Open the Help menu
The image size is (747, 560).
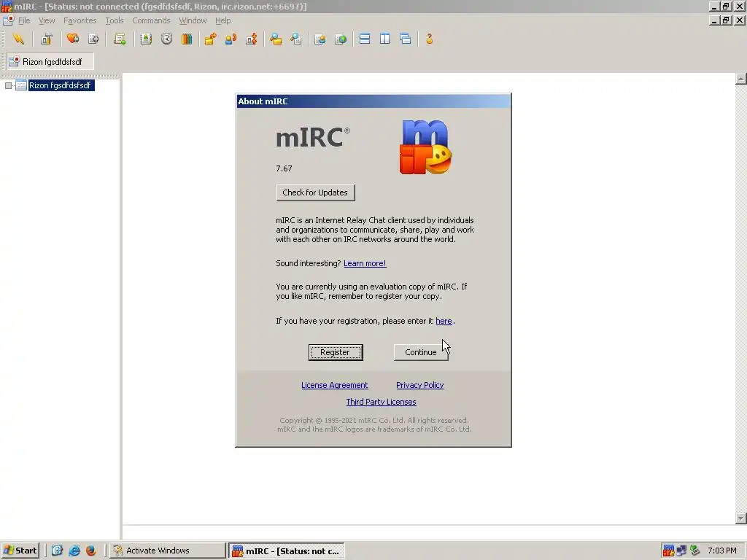pos(223,20)
